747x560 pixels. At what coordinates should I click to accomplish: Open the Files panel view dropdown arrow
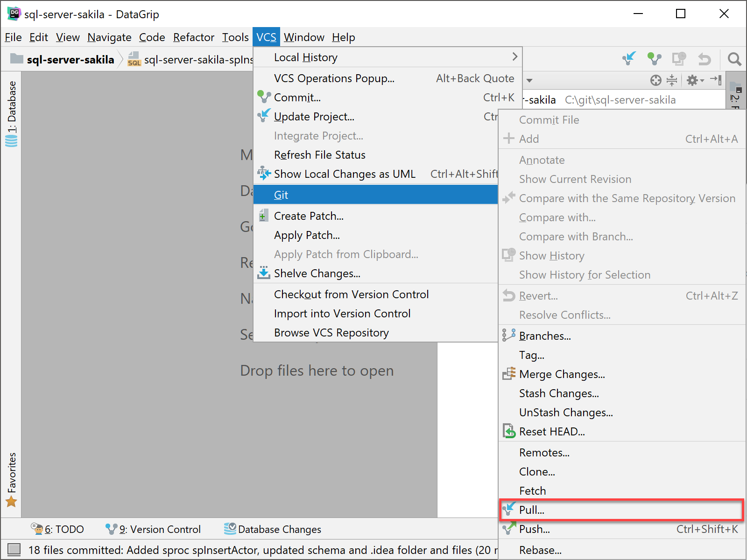529,80
